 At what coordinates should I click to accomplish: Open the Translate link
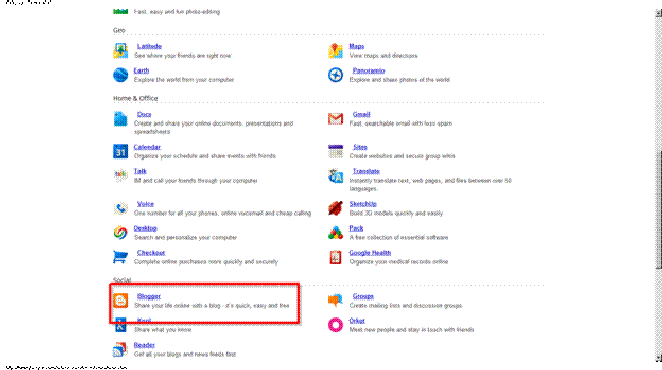366,171
